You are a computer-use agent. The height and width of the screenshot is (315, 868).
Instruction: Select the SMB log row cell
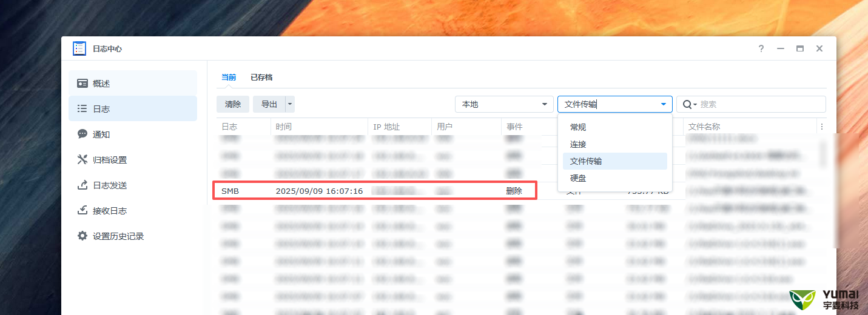coord(230,191)
